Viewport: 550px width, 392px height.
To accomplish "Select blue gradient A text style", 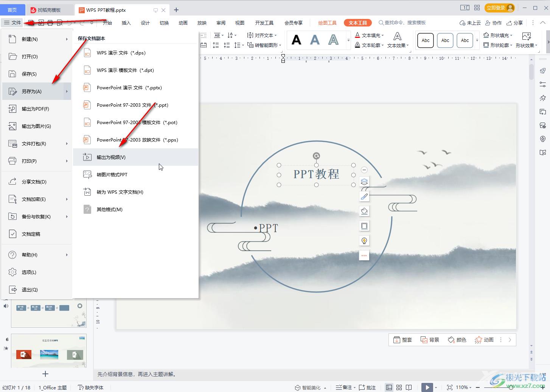I will pyautogui.click(x=315, y=40).
